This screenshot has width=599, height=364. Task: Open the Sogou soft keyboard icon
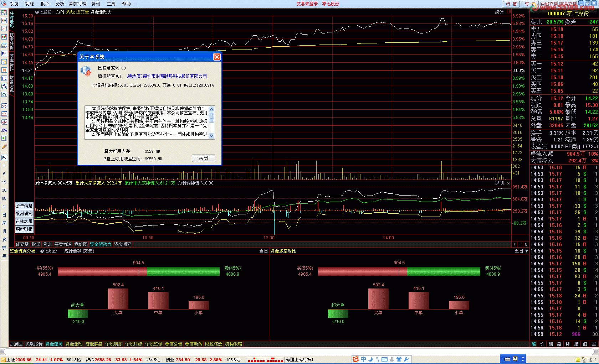384,359
